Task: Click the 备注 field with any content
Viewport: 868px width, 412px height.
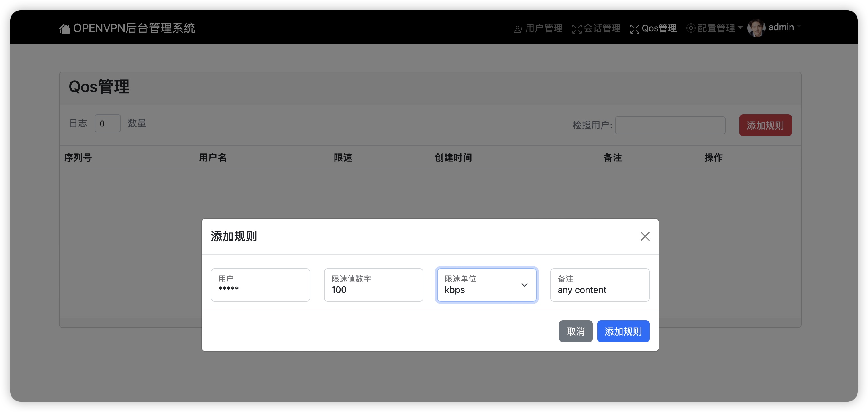Action: pos(600,285)
